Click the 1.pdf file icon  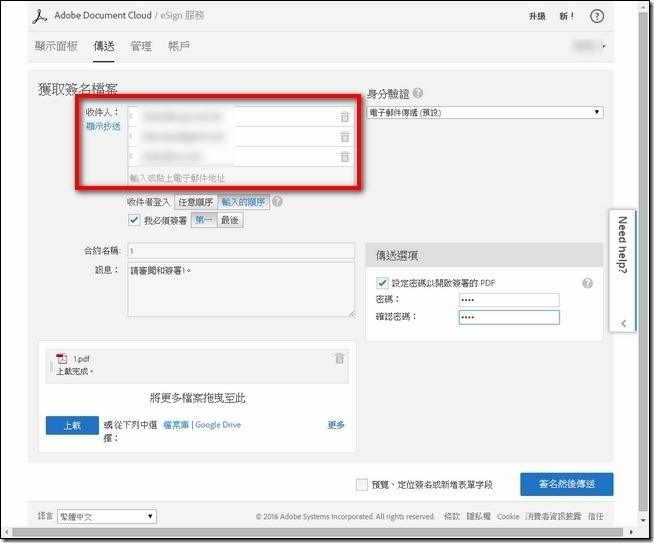click(62, 358)
